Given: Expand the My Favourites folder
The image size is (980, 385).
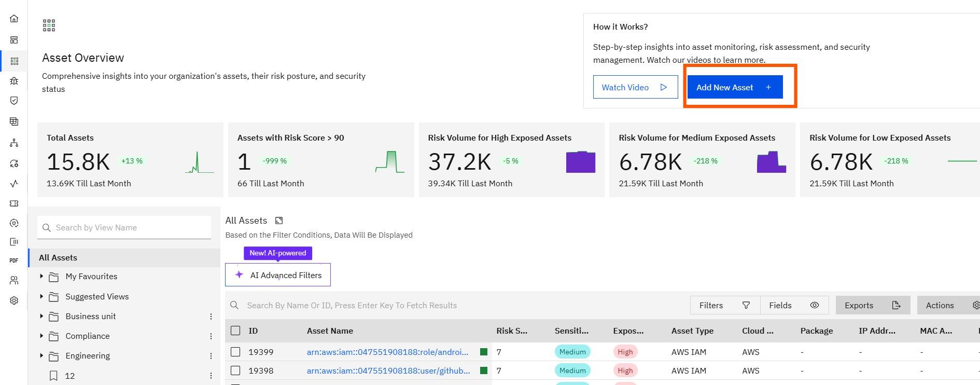Looking at the screenshot, I should [41, 277].
